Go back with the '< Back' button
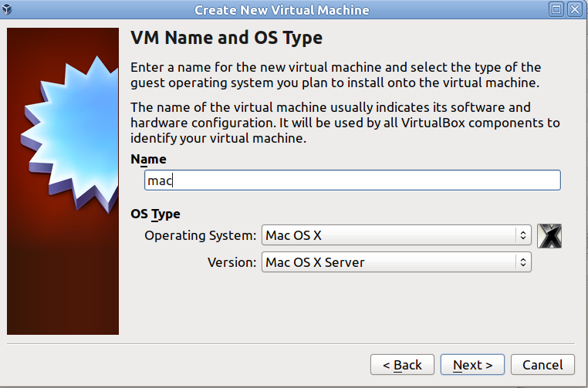The image size is (588, 388). click(x=401, y=365)
